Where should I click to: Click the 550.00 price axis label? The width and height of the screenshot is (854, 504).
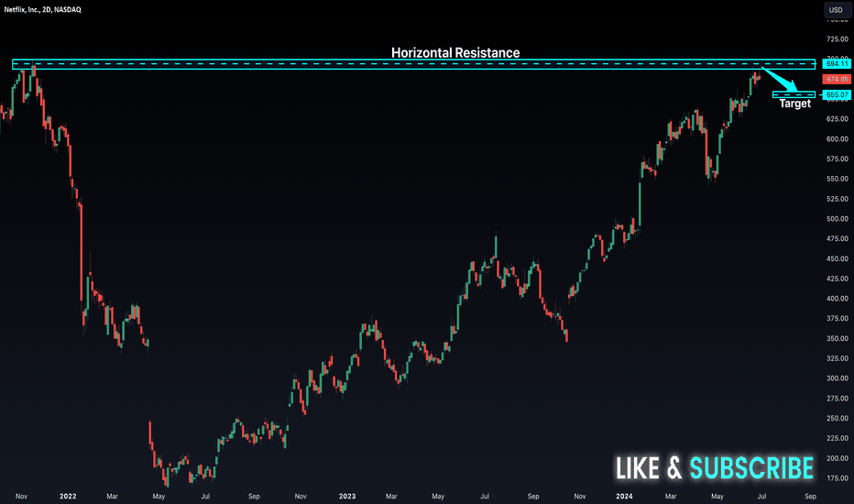click(838, 179)
